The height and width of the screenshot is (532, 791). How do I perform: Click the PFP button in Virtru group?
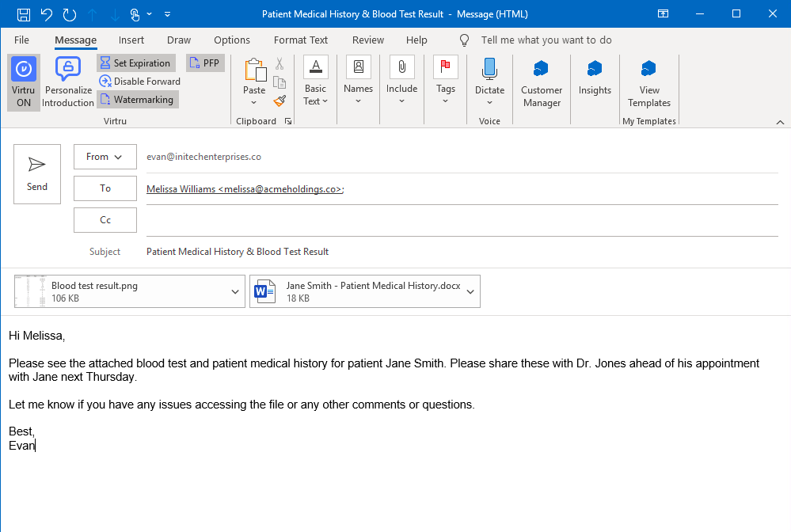pos(205,63)
